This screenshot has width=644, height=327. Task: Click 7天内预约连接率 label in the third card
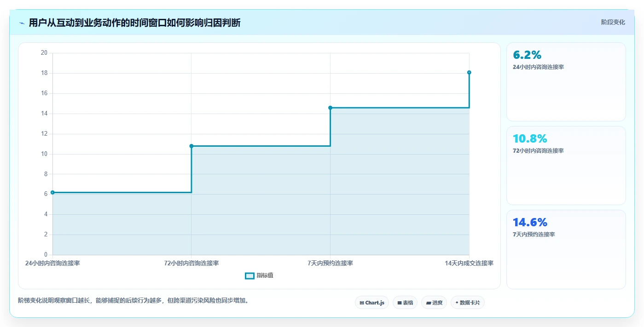[x=534, y=235]
